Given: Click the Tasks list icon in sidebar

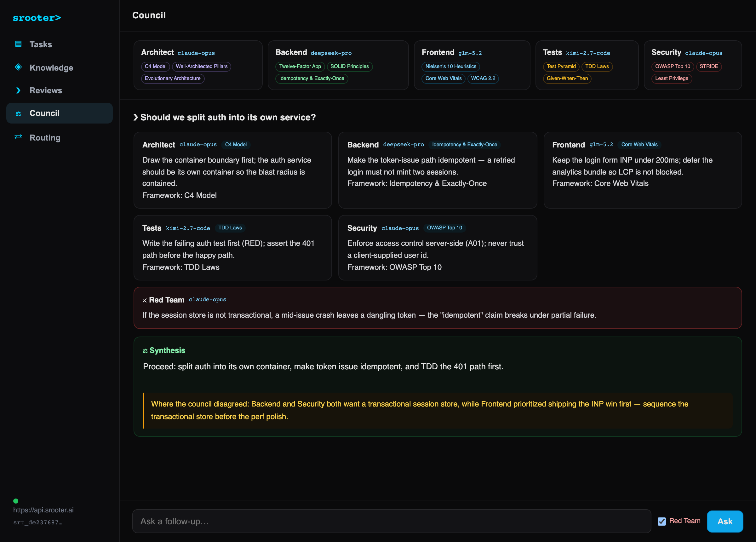Looking at the screenshot, I should tap(18, 44).
